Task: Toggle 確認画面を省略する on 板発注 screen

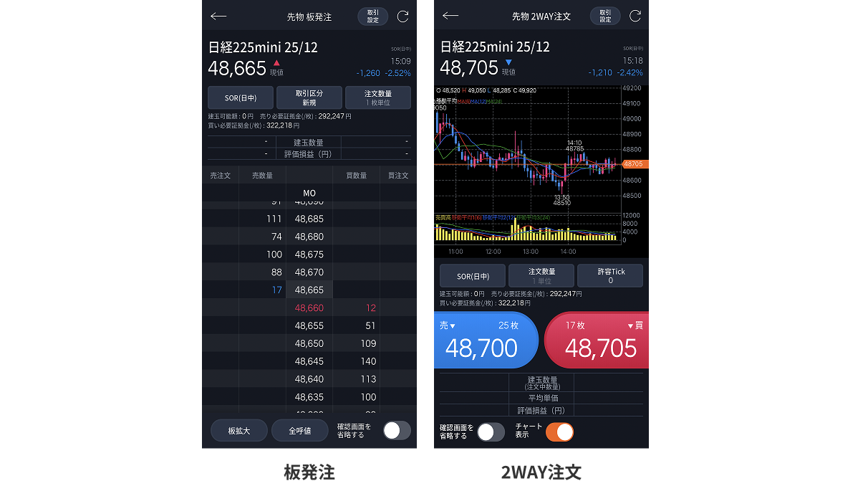Action: click(x=397, y=430)
